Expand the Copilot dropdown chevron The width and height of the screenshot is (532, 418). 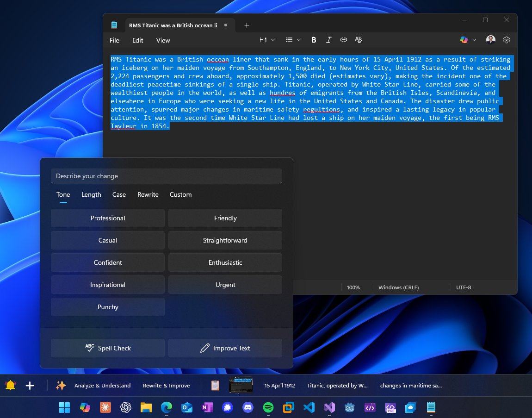point(474,40)
